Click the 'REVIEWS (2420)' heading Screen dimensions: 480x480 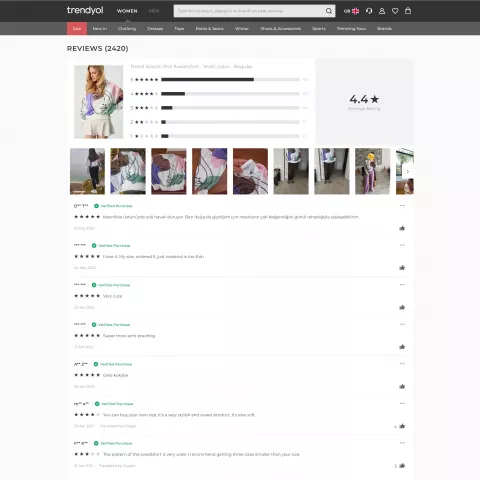[x=97, y=49]
